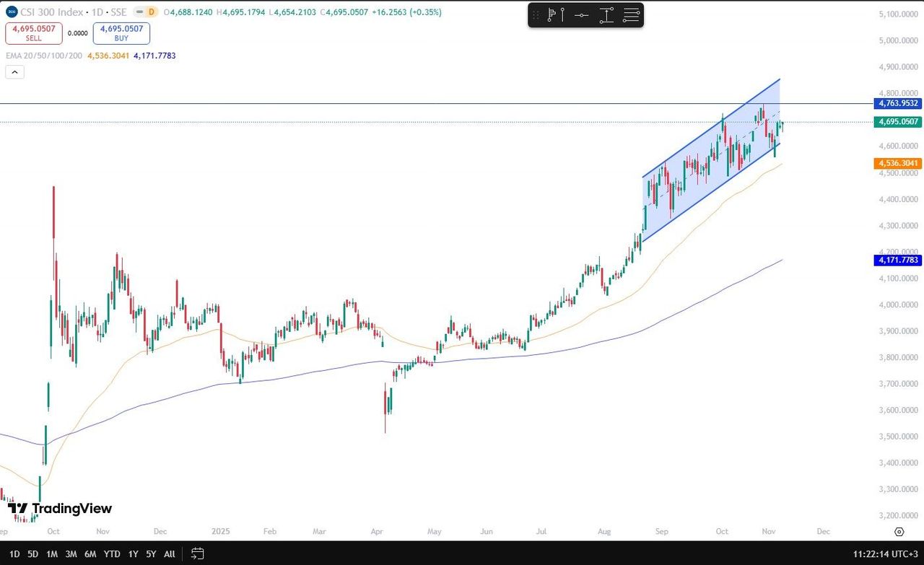The height and width of the screenshot is (565, 924).
Task: Select the 5Y time range
Action: point(150,553)
